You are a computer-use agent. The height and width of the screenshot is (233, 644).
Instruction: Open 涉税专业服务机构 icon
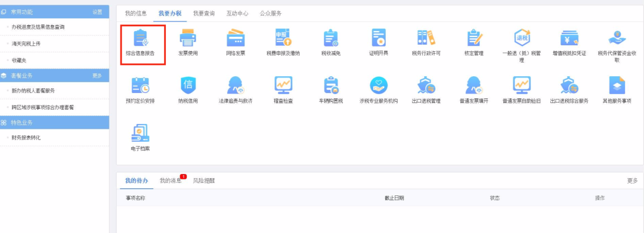pos(378,85)
